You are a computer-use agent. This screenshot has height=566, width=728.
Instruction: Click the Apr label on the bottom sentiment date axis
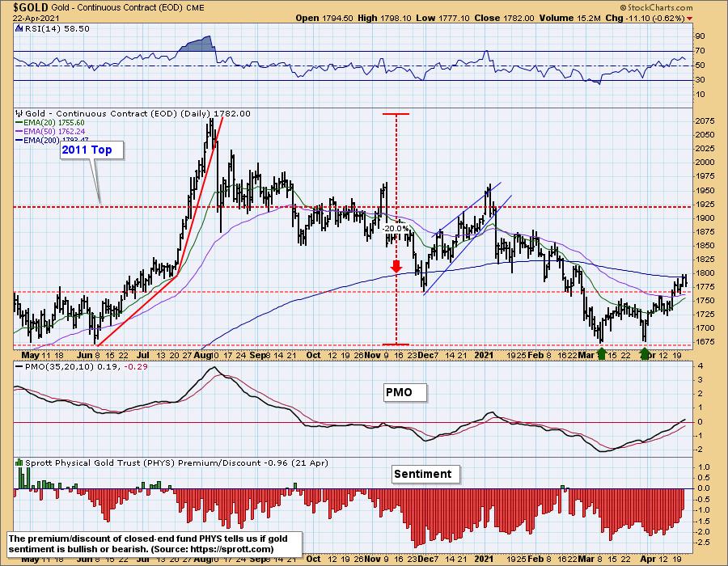pyautogui.click(x=648, y=559)
